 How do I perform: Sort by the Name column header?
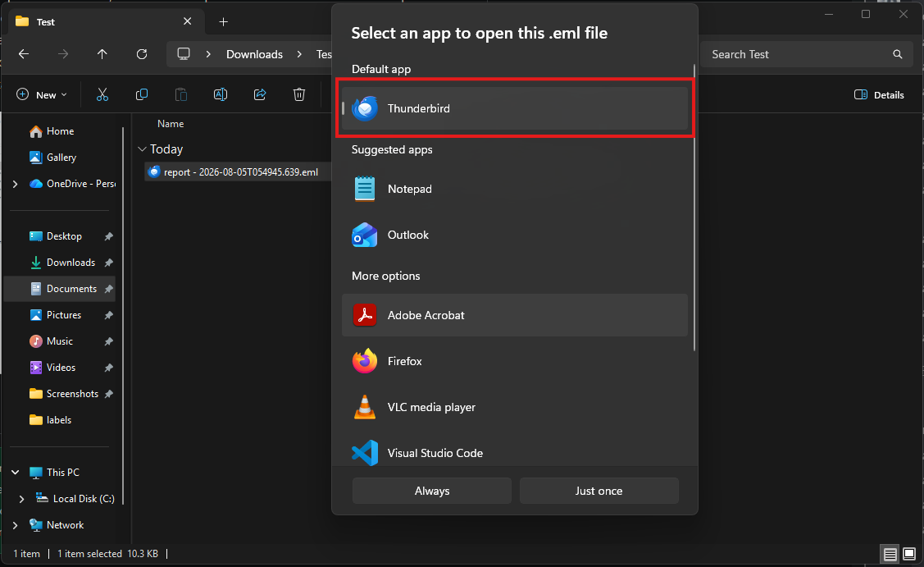171,124
